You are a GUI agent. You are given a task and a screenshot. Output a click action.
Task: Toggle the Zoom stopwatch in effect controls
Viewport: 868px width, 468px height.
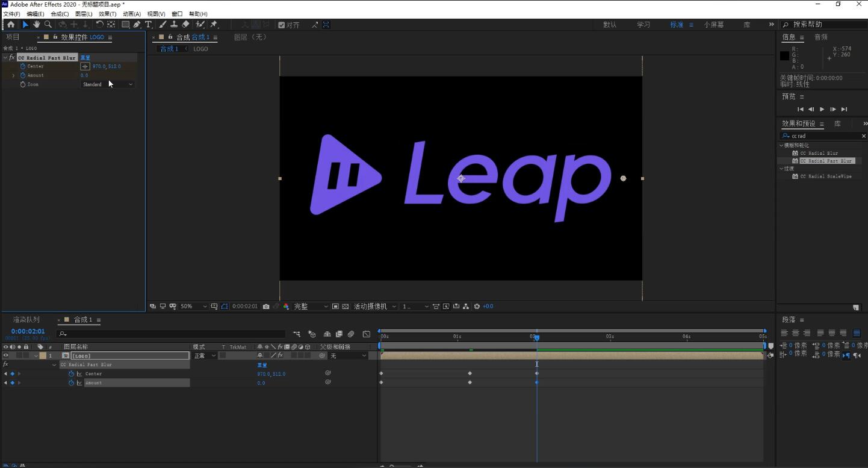point(23,84)
